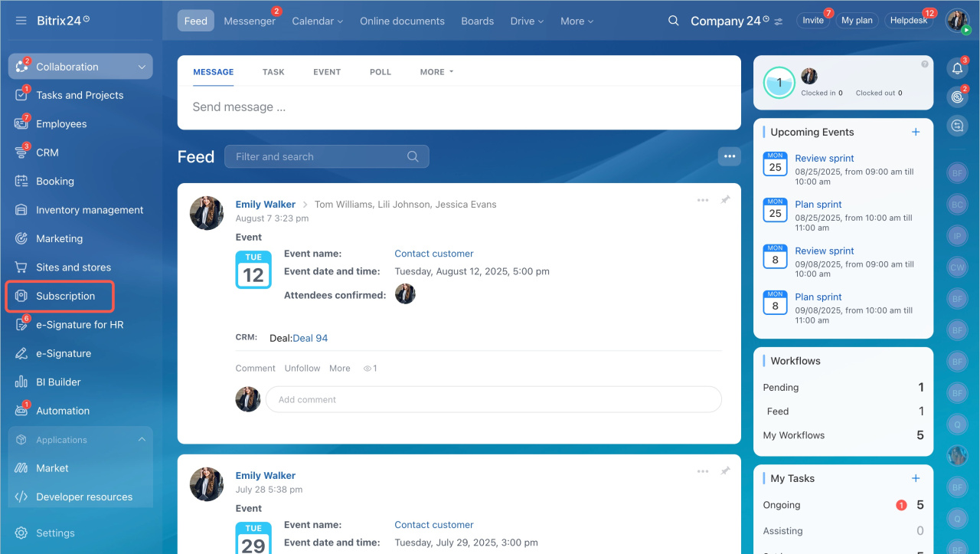Click the Invite button
980x554 pixels.
pos(813,21)
